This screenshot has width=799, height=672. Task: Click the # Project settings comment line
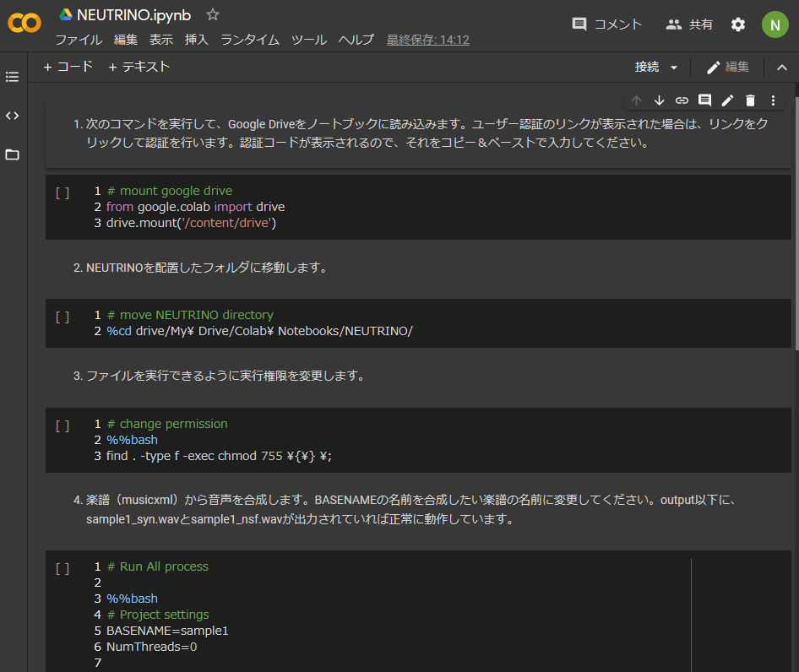[x=157, y=615]
